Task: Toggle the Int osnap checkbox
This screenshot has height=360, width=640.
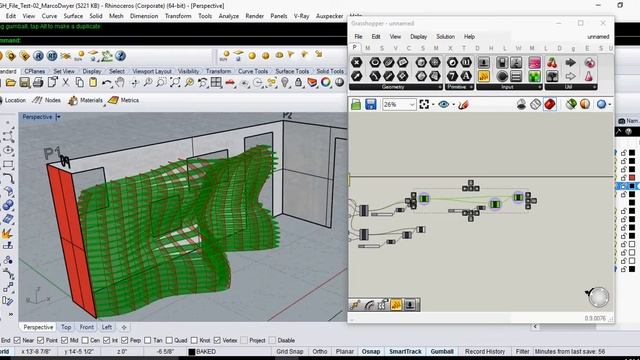Action: (x=107, y=340)
